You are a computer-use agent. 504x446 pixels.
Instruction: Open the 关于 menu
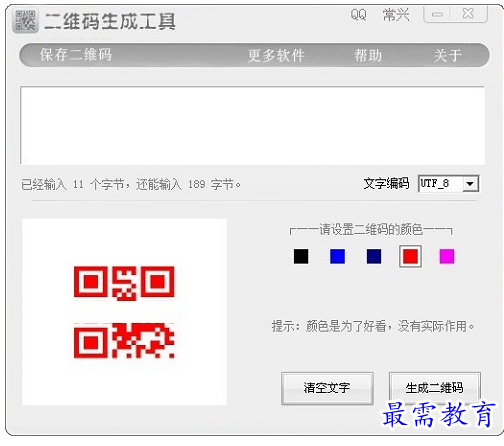click(448, 55)
